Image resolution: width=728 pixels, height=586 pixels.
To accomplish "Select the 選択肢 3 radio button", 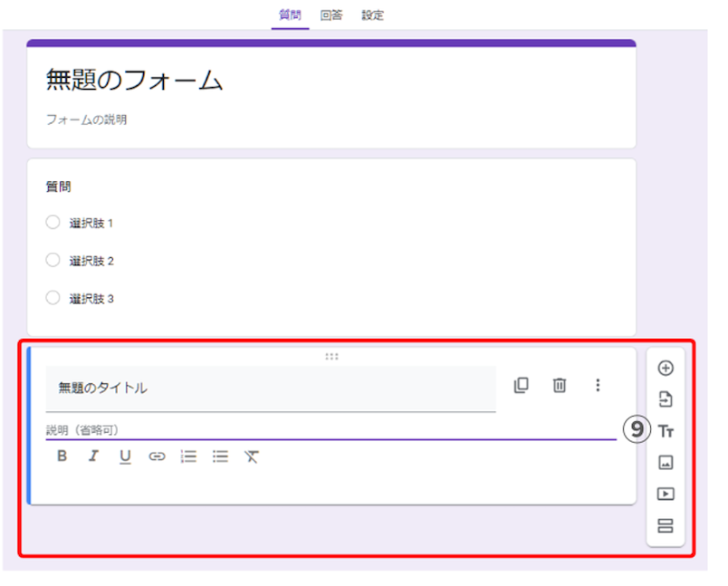I will coord(53,298).
